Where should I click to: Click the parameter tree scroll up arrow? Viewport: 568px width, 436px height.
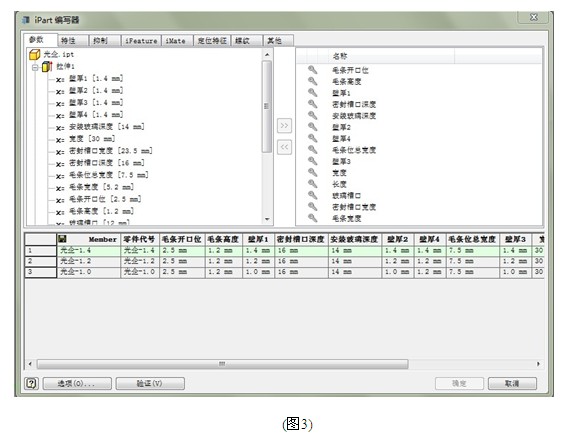(x=267, y=54)
